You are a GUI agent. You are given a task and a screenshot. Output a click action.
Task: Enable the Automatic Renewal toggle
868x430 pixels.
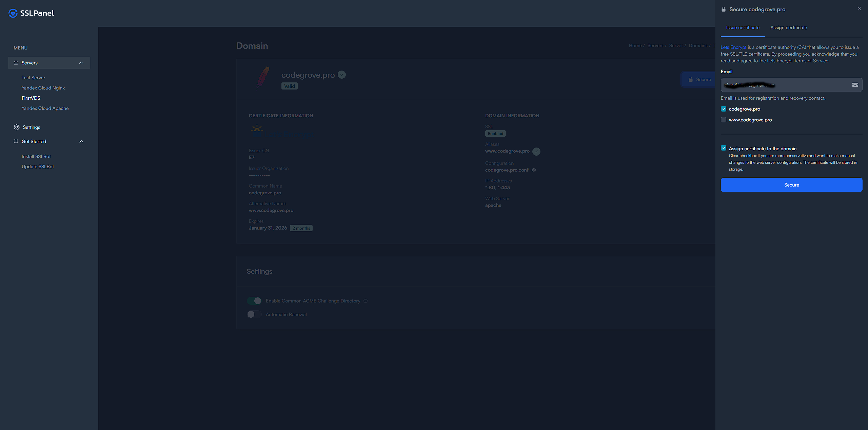[x=254, y=314]
